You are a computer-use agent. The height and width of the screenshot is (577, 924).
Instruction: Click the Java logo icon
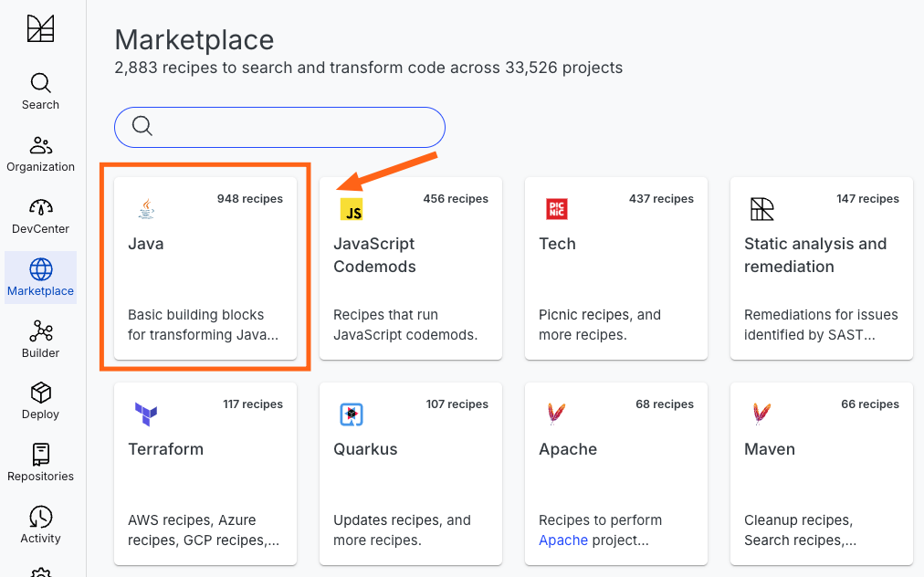point(146,209)
